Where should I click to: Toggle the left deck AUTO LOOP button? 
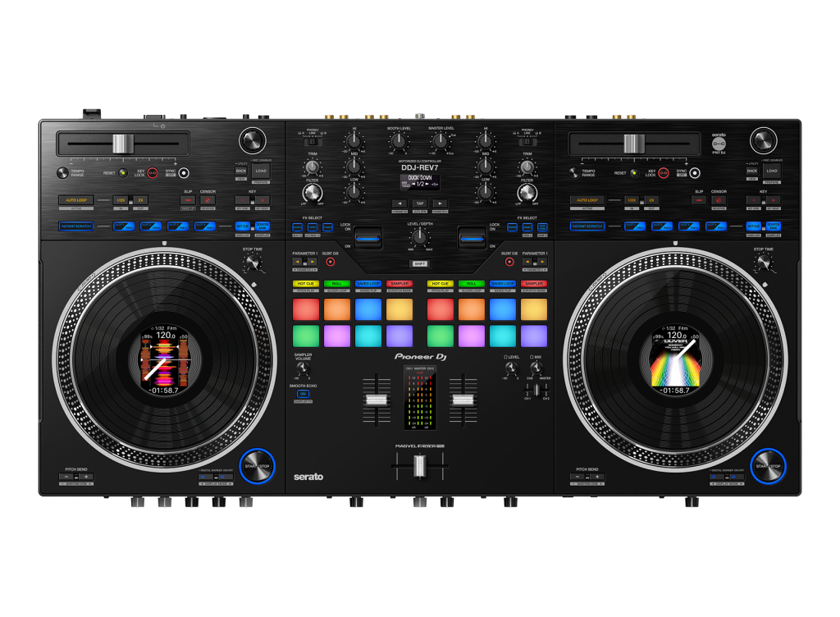click(76, 199)
